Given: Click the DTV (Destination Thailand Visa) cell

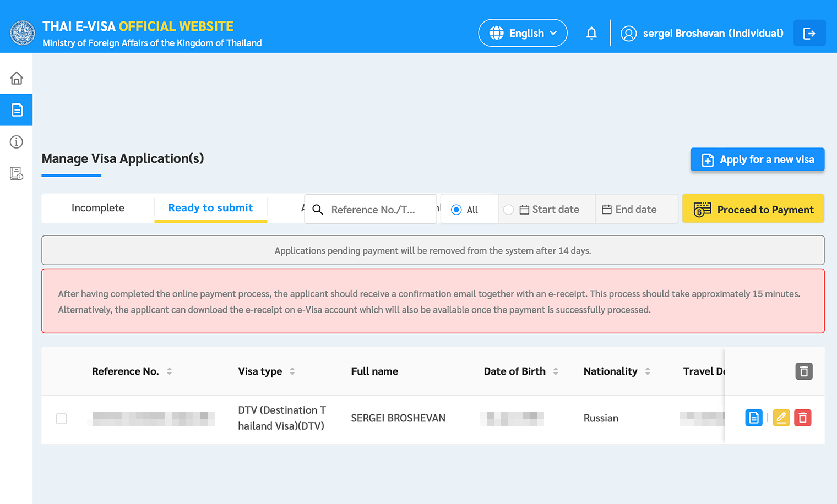Looking at the screenshot, I should [282, 418].
